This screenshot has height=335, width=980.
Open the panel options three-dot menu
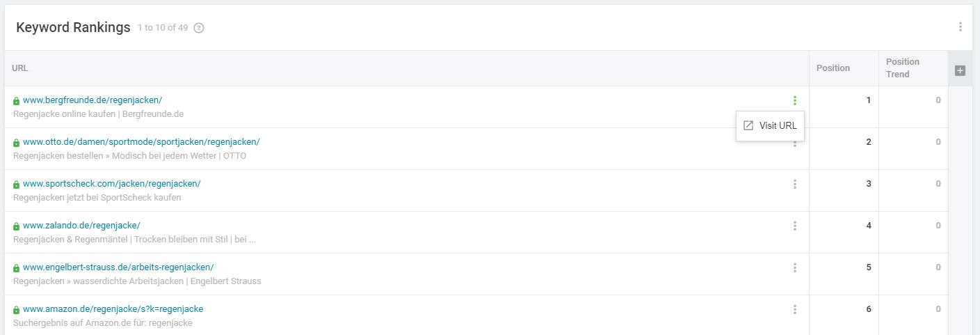tap(960, 27)
